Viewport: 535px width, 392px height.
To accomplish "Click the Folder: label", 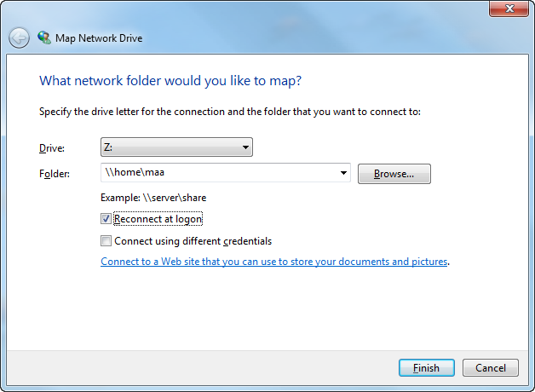I will click(x=54, y=174).
